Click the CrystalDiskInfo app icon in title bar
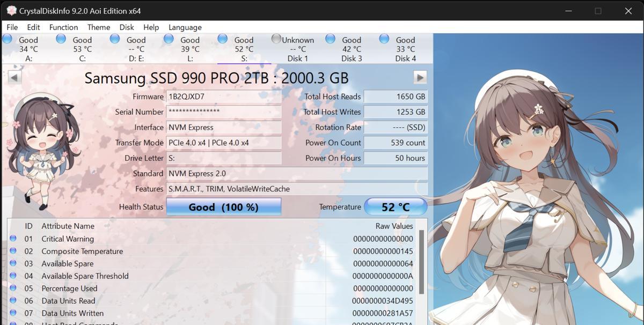The image size is (644, 325). (x=11, y=11)
